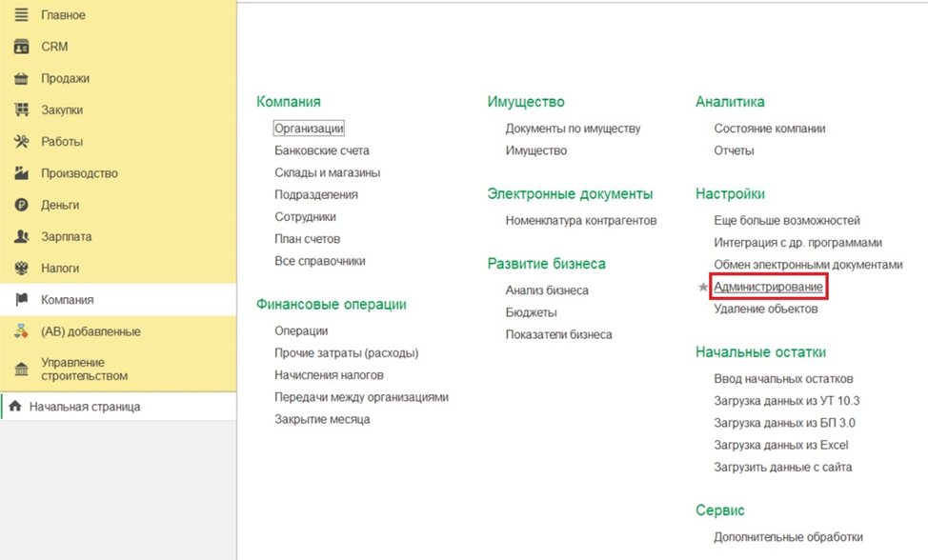
Task: Open Номенклатура контрагентов link
Action: pyautogui.click(x=580, y=220)
